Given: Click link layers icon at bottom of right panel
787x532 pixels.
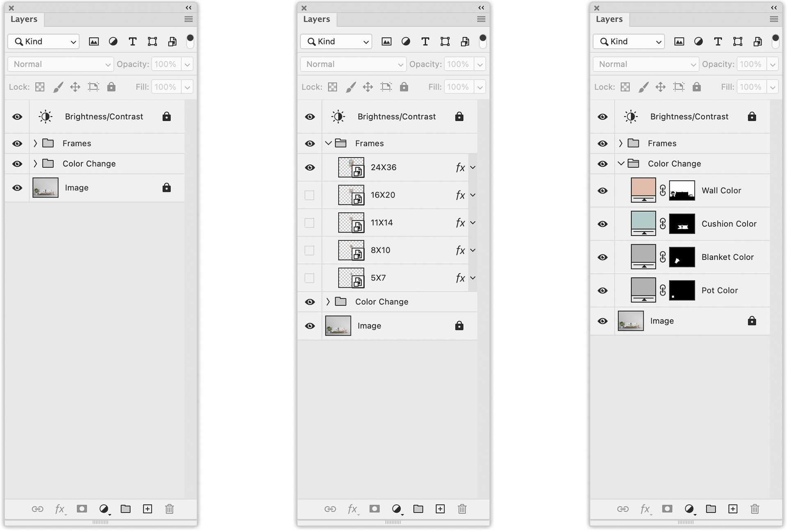Looking at the screenshot, I should pyautogui.click(x=623, y=509).
